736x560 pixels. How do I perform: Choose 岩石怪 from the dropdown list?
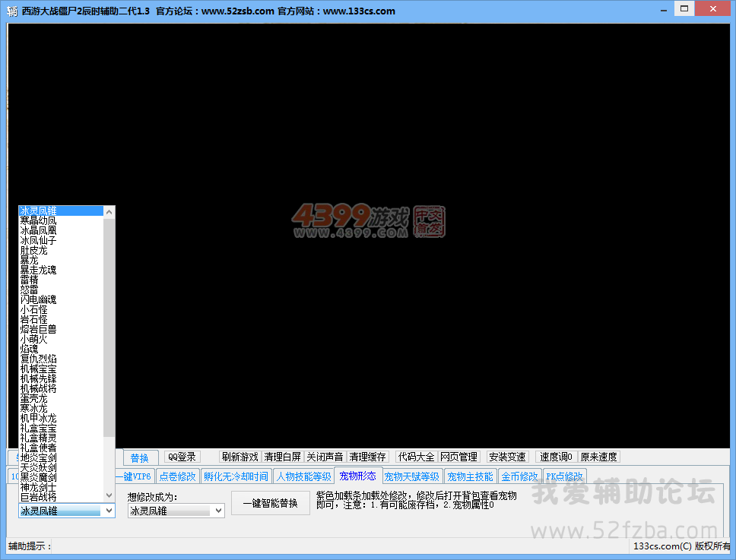click(61, 319)
